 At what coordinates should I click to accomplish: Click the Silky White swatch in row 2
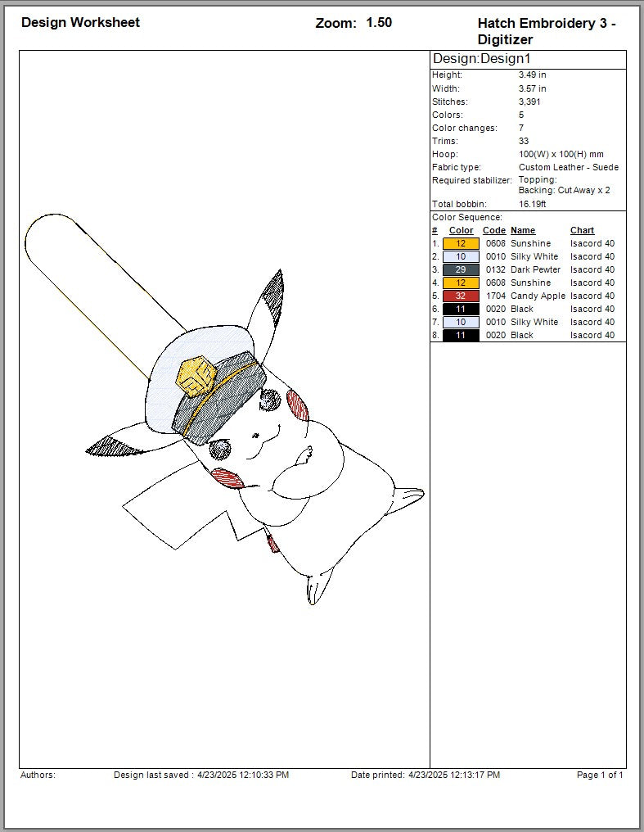(461, 256)
